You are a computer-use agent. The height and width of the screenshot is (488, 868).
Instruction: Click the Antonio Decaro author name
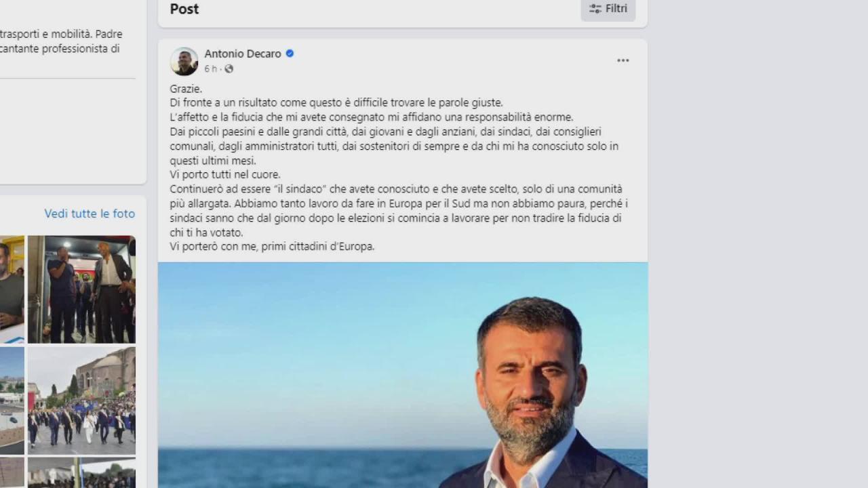[x=243, y=54]
